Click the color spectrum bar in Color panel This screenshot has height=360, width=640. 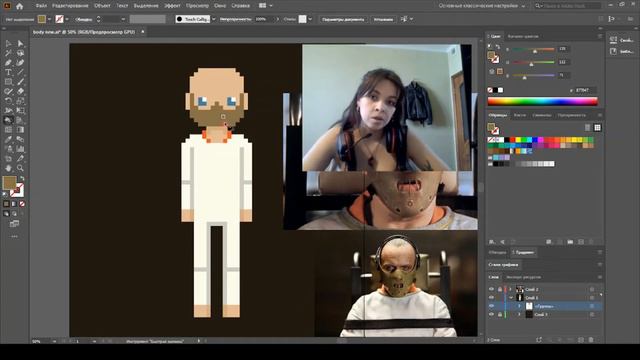coord(542,101)
